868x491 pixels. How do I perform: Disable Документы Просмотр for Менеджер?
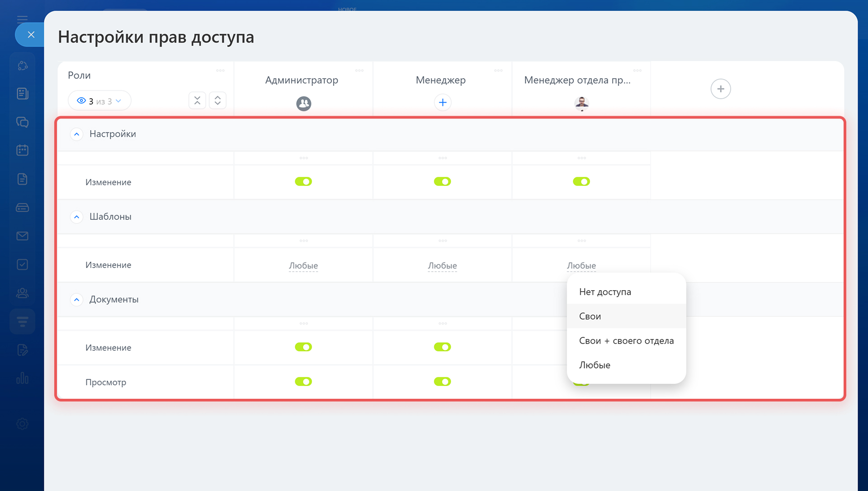(x=442, y=382)
